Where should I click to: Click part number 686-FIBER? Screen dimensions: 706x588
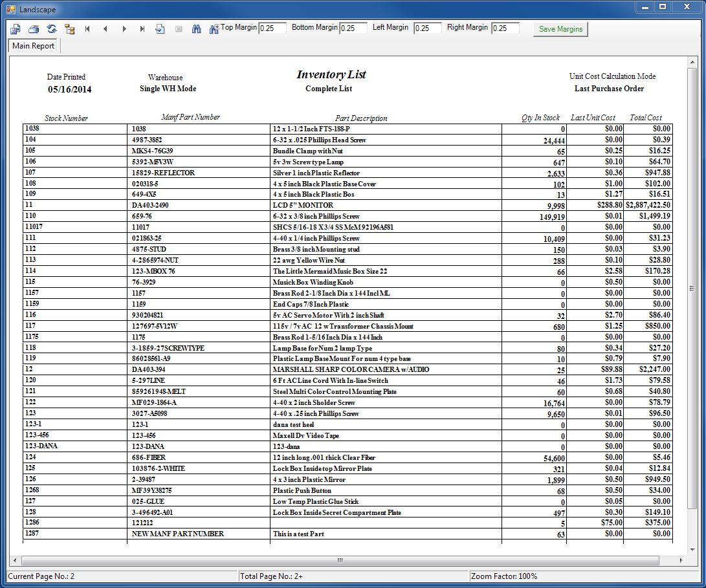point(149,457)
